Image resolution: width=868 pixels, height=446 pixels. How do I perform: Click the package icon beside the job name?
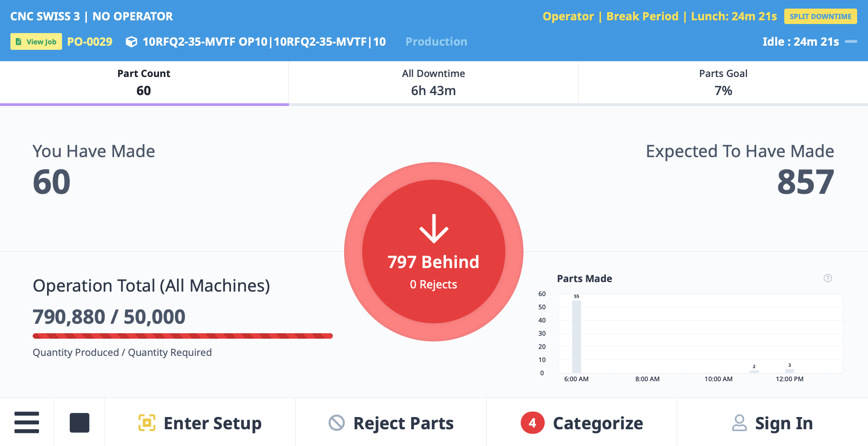click(131, 42)
